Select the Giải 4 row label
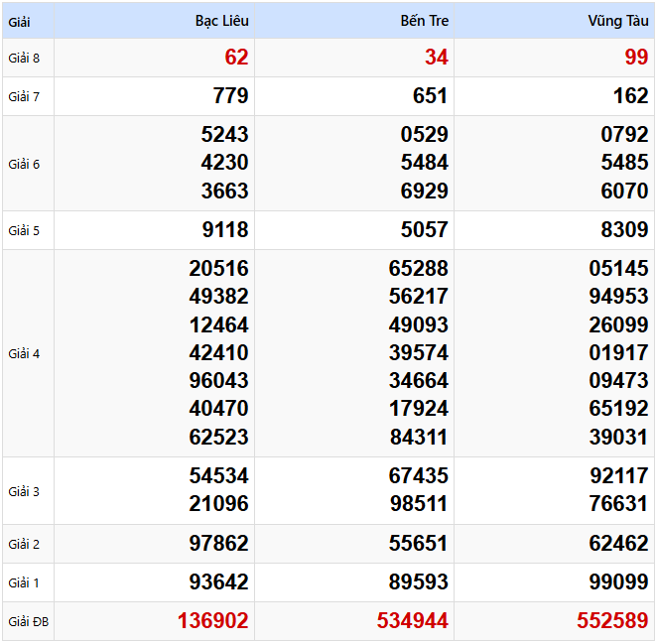This screenshot has width=657, height=644. coord(24,353)
